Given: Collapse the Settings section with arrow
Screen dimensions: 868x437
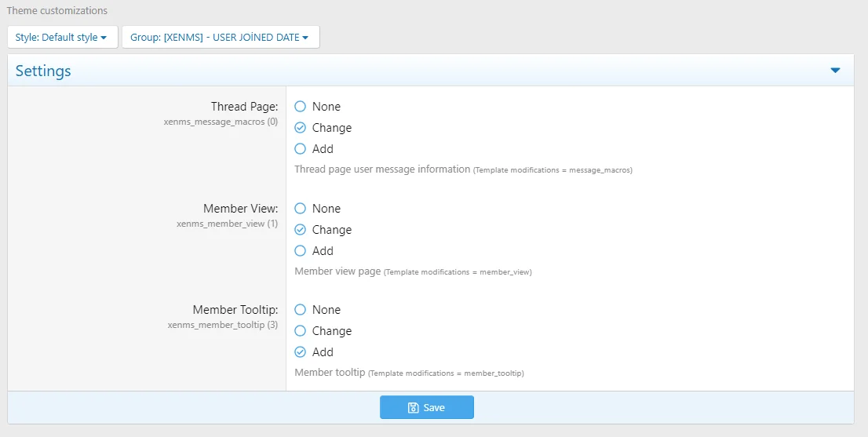Looking at the screenshot, I should coord(835,71).
